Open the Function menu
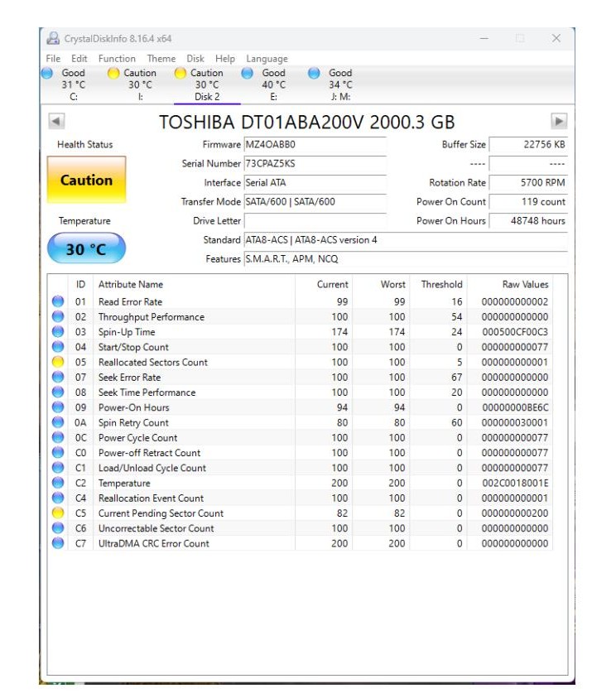Screen dimensions: 616x698 [x=117, y=59]
